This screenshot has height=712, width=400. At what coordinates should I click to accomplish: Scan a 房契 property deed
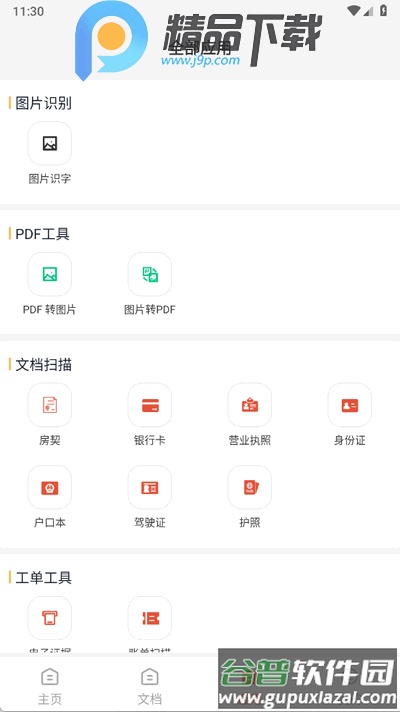pyautogui.click(x=49, y=405)
